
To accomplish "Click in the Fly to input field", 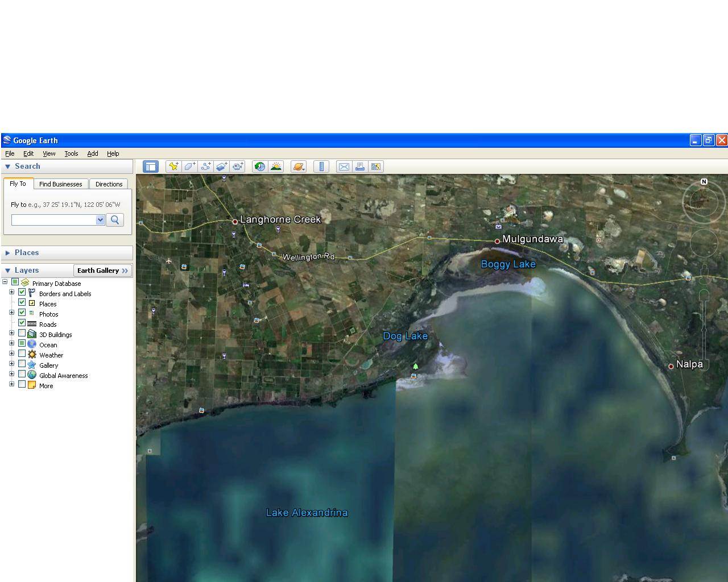I will (x=53, y=220).
